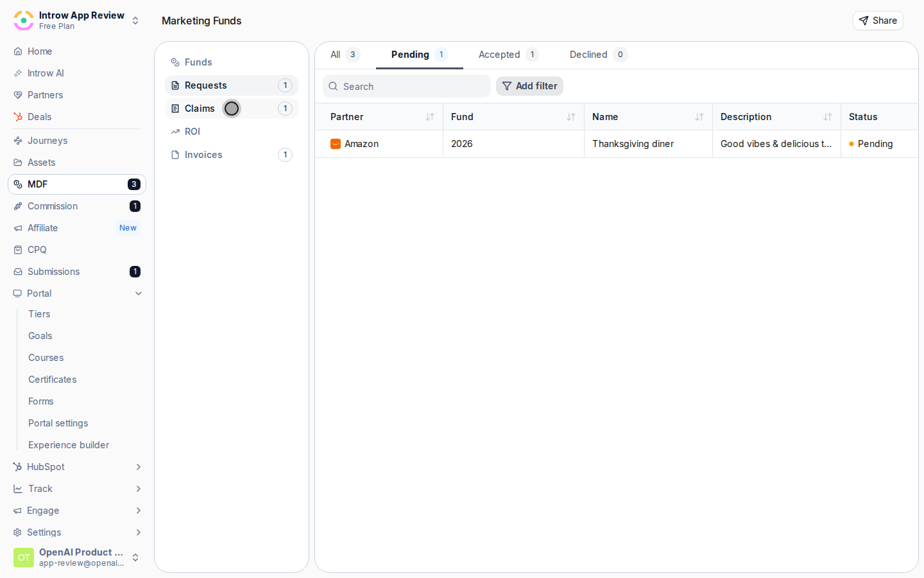Open Deals HubSpot icon
924x578 pixels.
(18, 117)
